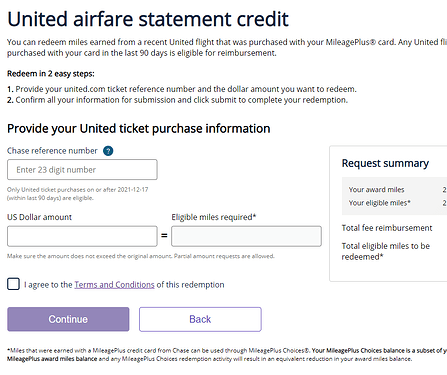Go back using the Back button
447x375 pixels.
[x=200, y=319]
